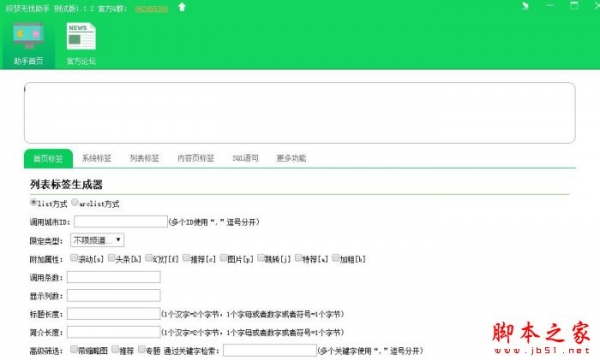Click inside the large output text area
The image size is (600, 360).
[300, 113]
